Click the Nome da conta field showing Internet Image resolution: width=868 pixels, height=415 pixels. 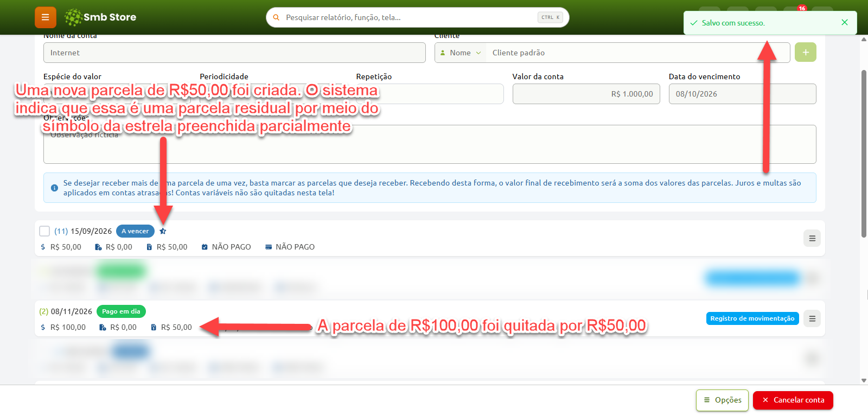tap(234, 53)
